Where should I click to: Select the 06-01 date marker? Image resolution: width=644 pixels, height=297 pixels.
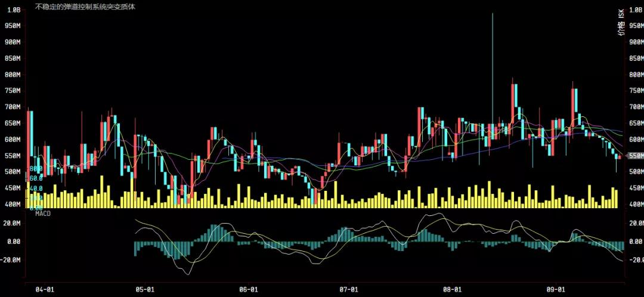(x=249, y=290)
